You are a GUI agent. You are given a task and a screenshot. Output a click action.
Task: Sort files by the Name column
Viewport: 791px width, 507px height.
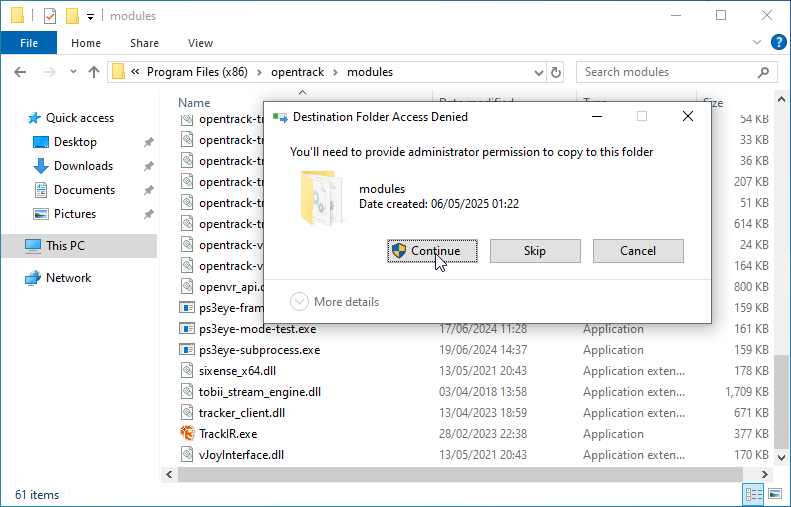pos(194,103)
